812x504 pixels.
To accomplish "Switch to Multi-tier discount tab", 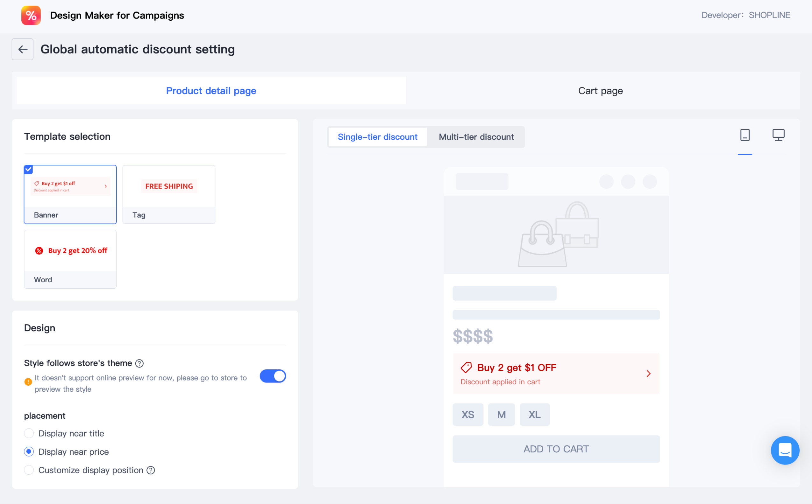I will 476,137.
